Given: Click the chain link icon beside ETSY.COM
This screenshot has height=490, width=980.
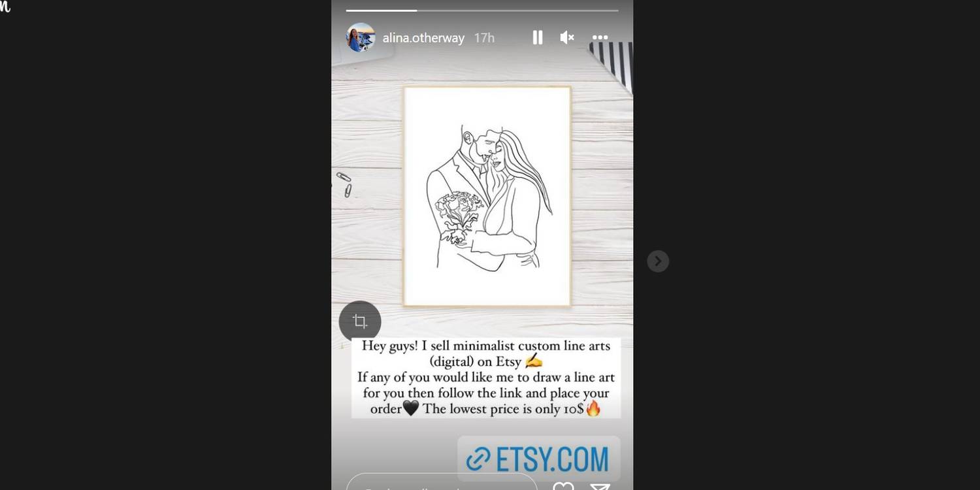Looking at the screenshot, I should [x=478, y=460].
